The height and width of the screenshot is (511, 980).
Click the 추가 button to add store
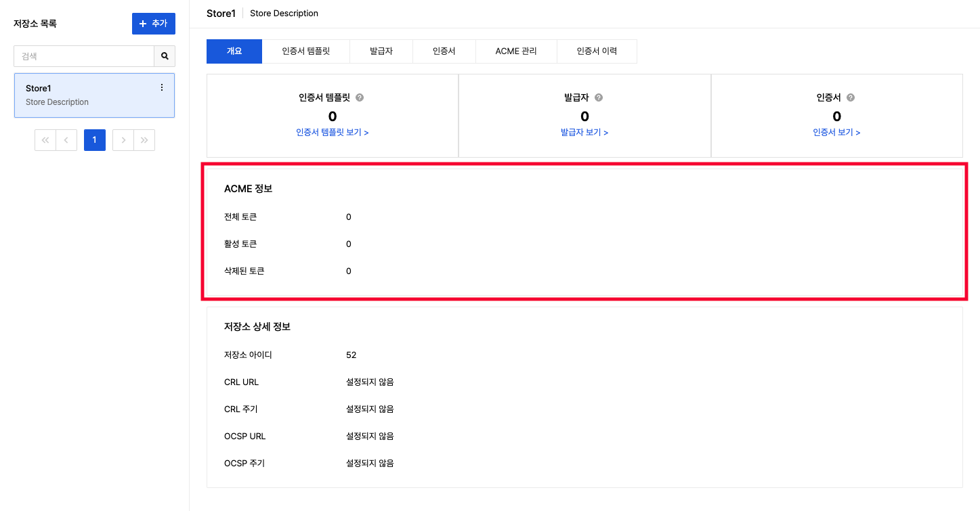pos(153,24)
